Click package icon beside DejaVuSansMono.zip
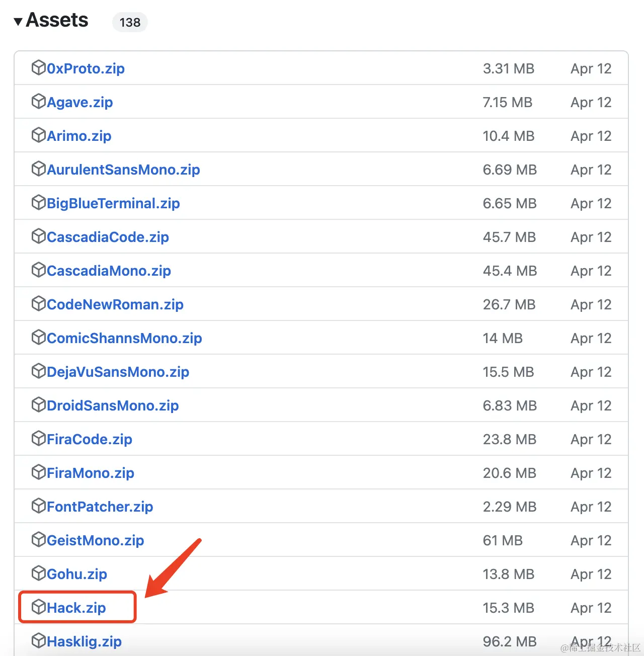The height and width of the screenshot is (656, 644). (x=38, y=371)
